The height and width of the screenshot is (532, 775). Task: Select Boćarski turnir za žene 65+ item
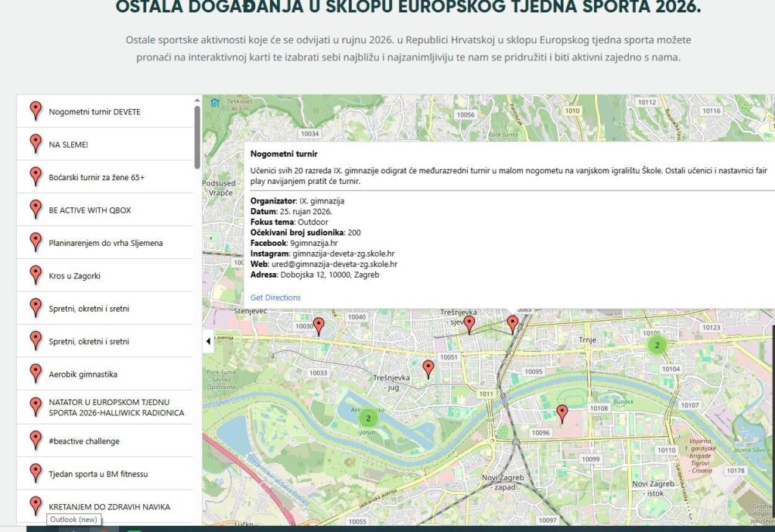coord(104,177)
